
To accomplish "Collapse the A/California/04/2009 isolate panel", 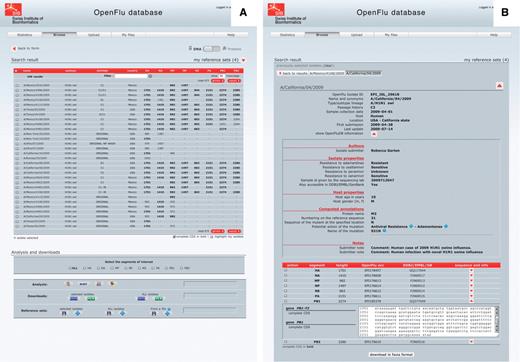I will 499,86.
